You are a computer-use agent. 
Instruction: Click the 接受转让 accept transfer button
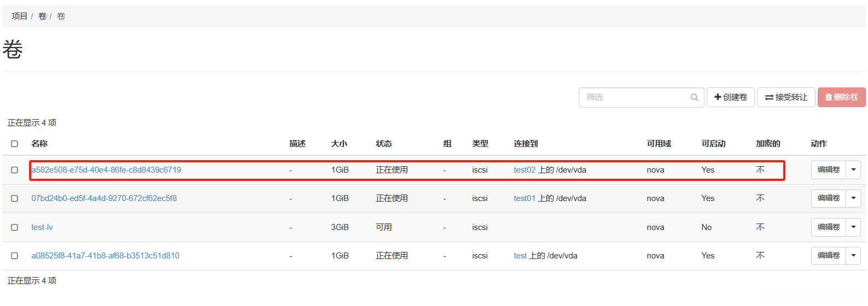click(786, 97)
